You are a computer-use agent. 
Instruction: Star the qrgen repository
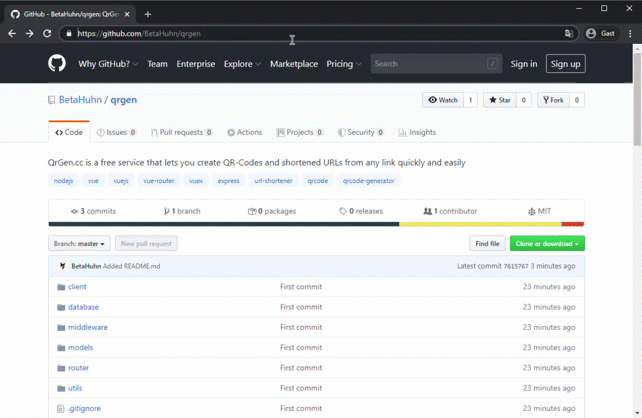tap(500, 100)
